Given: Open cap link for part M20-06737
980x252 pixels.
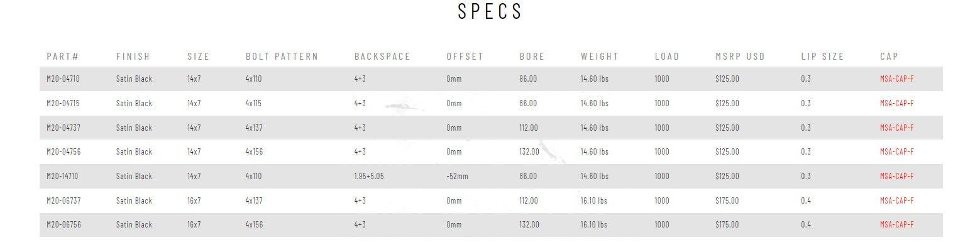Looking at the screenshot, I should [896, 201].
